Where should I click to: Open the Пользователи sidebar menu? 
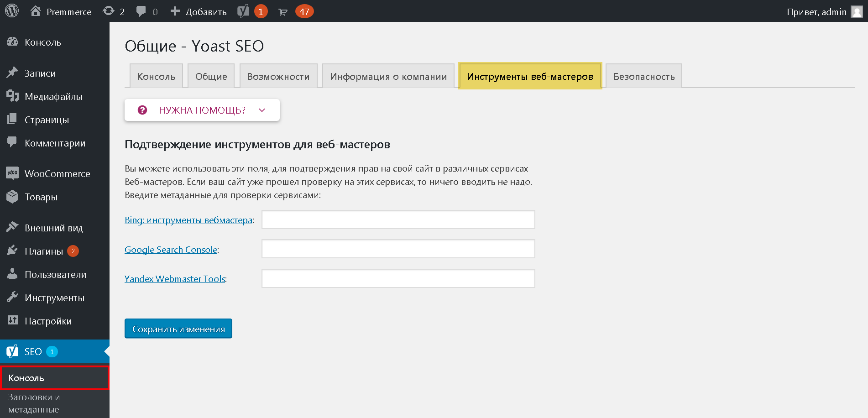point(55,274)
